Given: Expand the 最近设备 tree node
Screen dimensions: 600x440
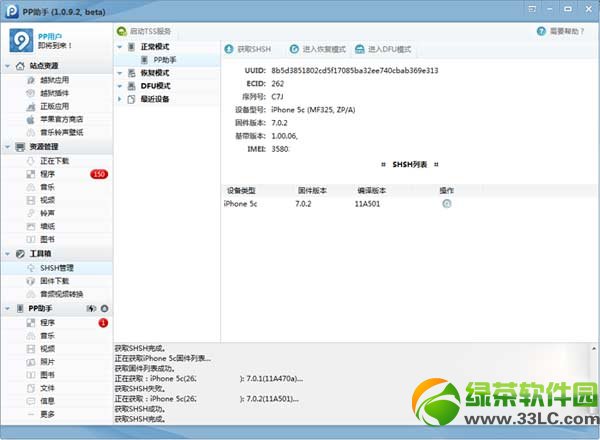Looking at the screenshot, I should pos(120,99).
